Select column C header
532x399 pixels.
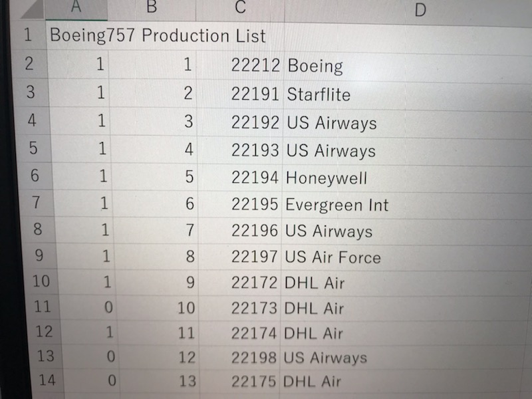[x=240, y=9]
